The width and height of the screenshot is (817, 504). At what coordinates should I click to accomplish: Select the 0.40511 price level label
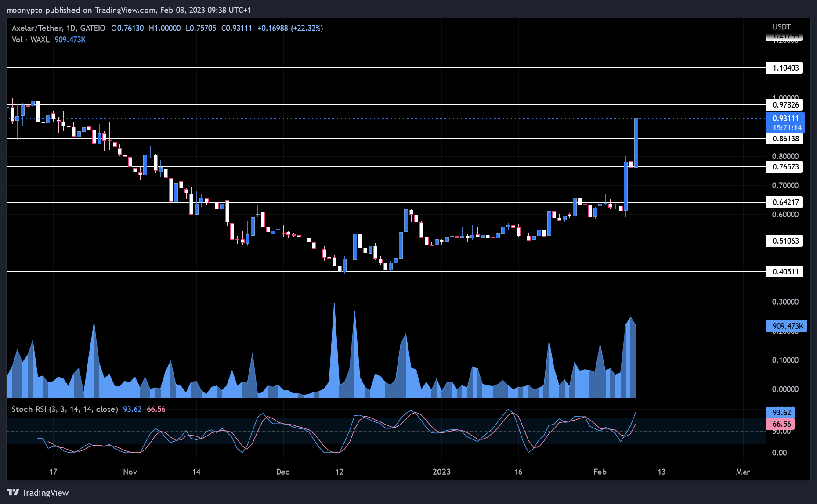click(784, 272)
